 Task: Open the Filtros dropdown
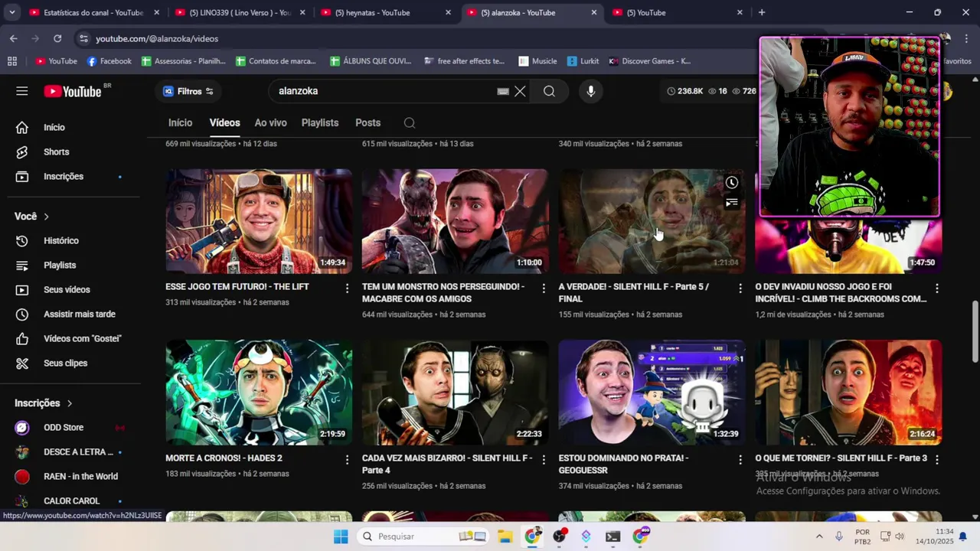(x=188, y=91)
